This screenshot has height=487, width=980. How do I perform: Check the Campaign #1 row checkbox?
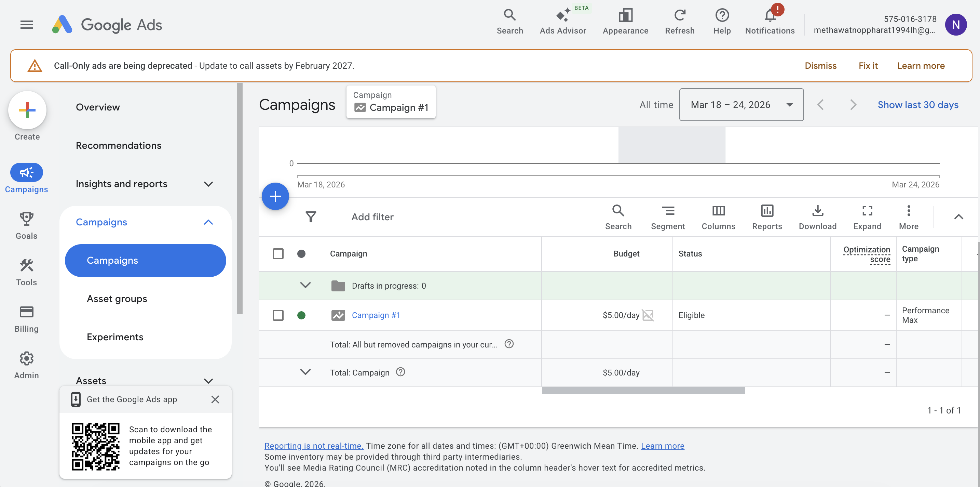tap(278, 315)
